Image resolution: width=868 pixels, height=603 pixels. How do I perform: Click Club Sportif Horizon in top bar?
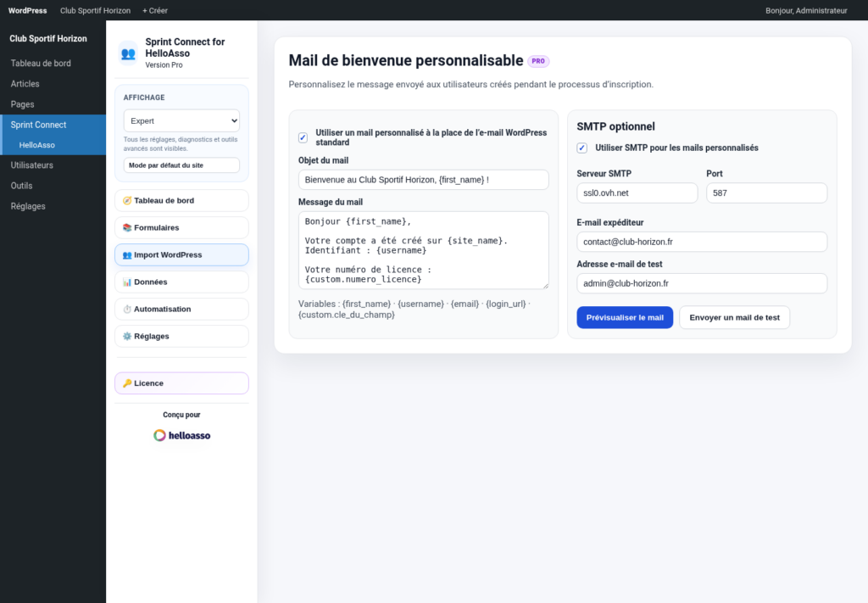(x=95, y=10)
